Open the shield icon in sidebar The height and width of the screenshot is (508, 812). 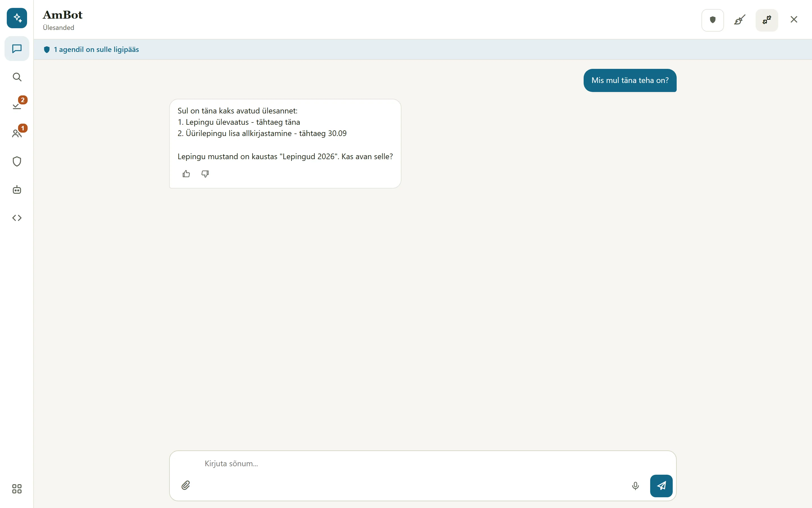(17, 162)
